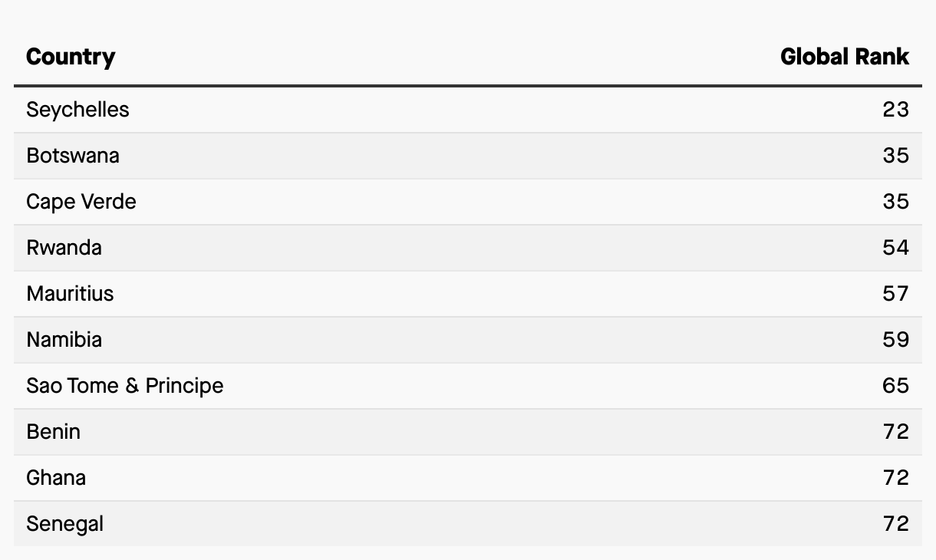Click Senegal's rank value 72

click(895, 524)
